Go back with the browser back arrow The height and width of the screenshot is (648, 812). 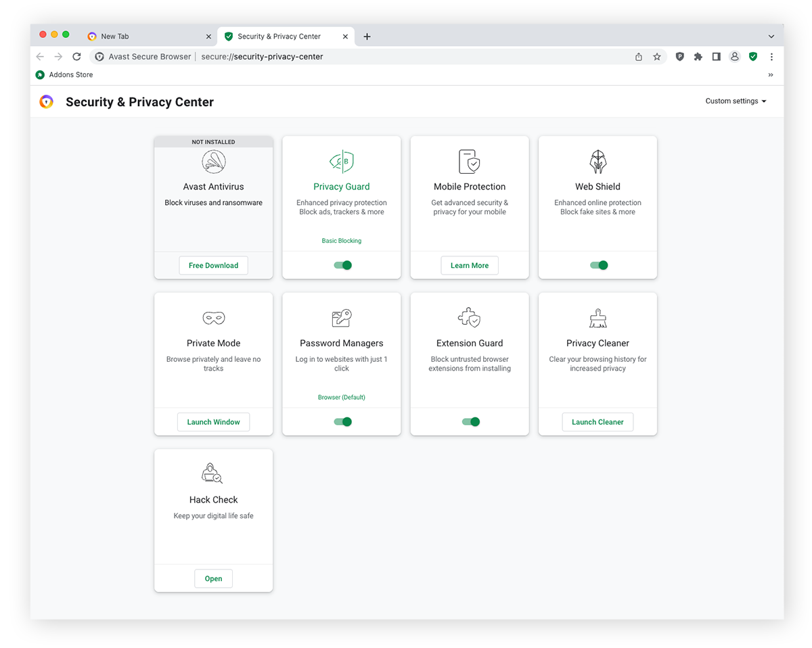pos(40,57)
